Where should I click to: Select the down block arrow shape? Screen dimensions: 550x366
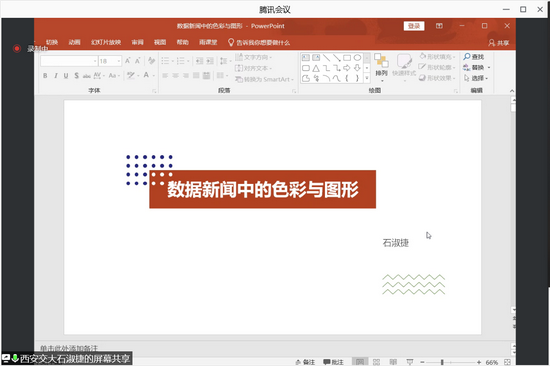pyautogui.click(x=357, y=68)
